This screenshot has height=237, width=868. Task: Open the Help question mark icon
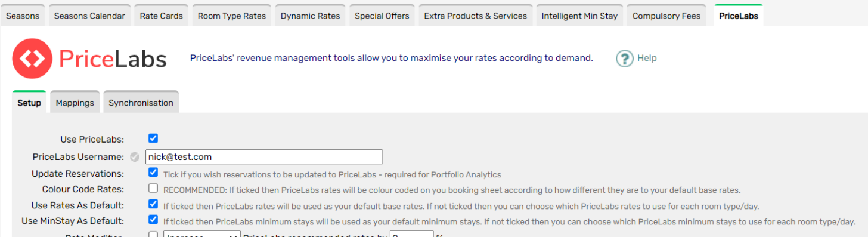[x=624, y=58]
